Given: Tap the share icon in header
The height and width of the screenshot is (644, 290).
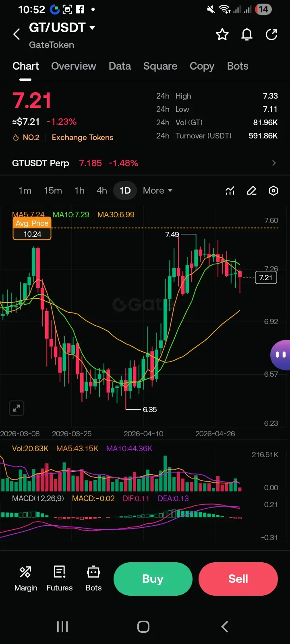Looking at the screenshot, I should (271, 35).
